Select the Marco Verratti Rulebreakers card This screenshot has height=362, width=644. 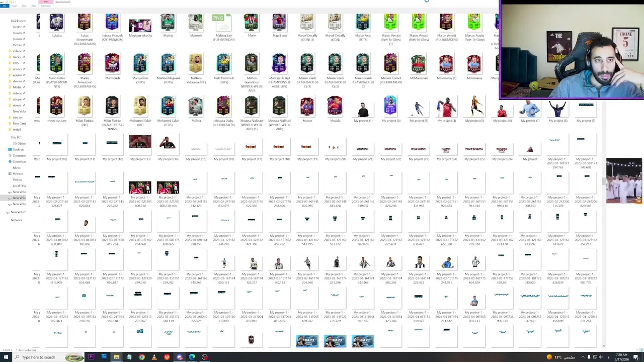point(446,27)
